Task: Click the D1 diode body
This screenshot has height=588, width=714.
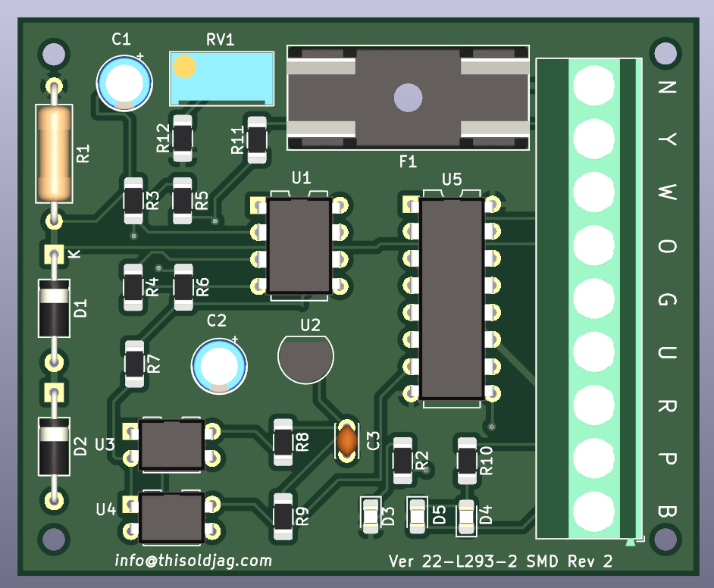Action: coord(55,308)
